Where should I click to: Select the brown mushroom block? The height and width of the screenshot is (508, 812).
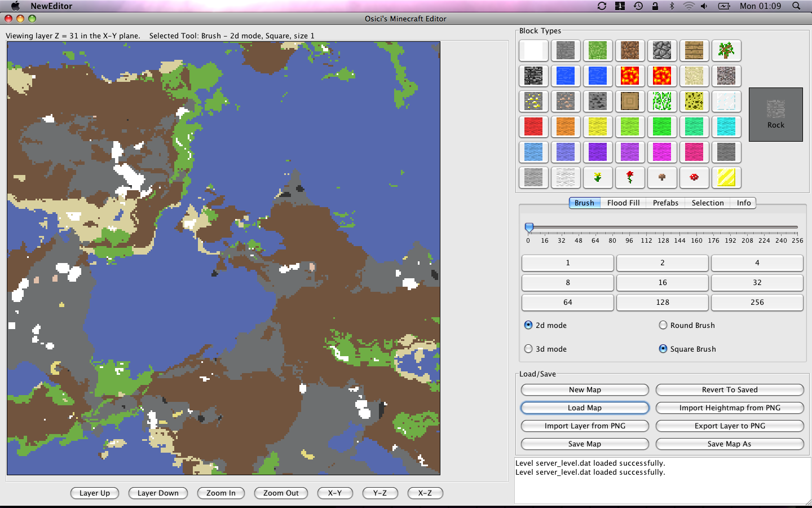coord(662,177)
